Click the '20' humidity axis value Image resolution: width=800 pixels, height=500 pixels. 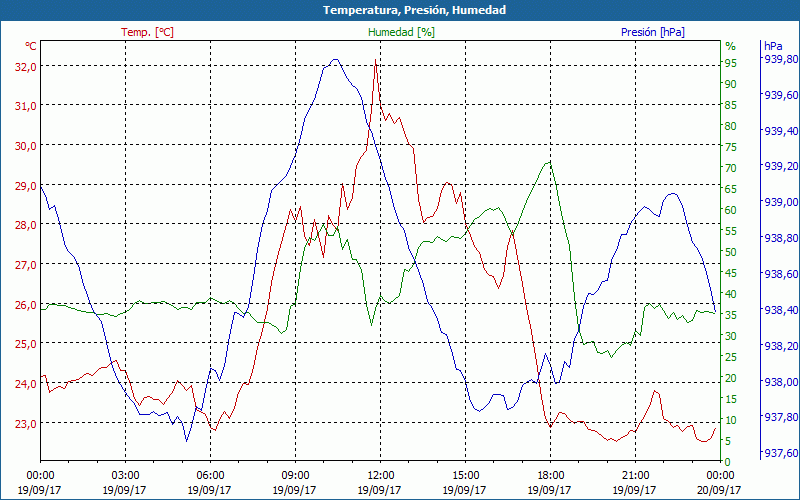click(731, 378)
